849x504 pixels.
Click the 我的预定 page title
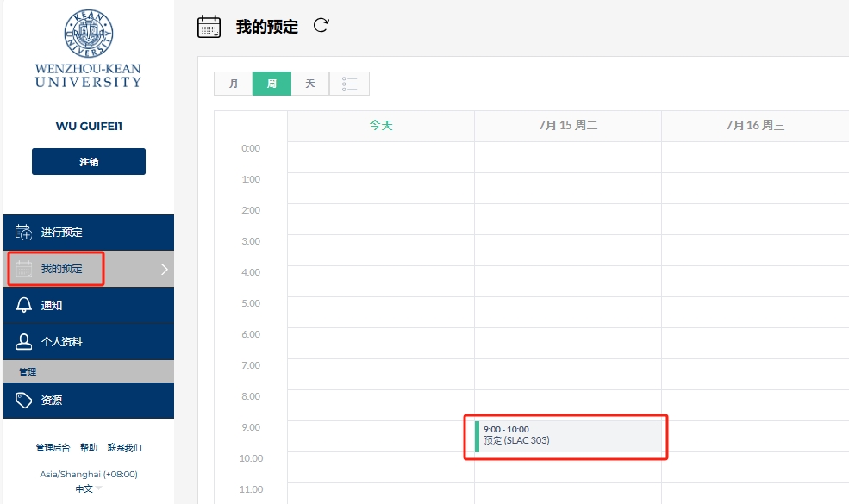pyautogui.click(x=267, y=27)
